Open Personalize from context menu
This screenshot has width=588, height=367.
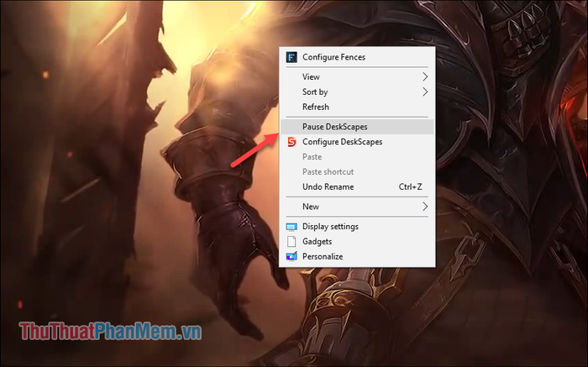(357, 256)
